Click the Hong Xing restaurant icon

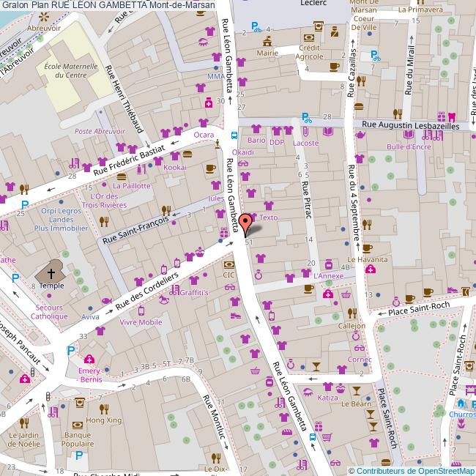[103, 408]
